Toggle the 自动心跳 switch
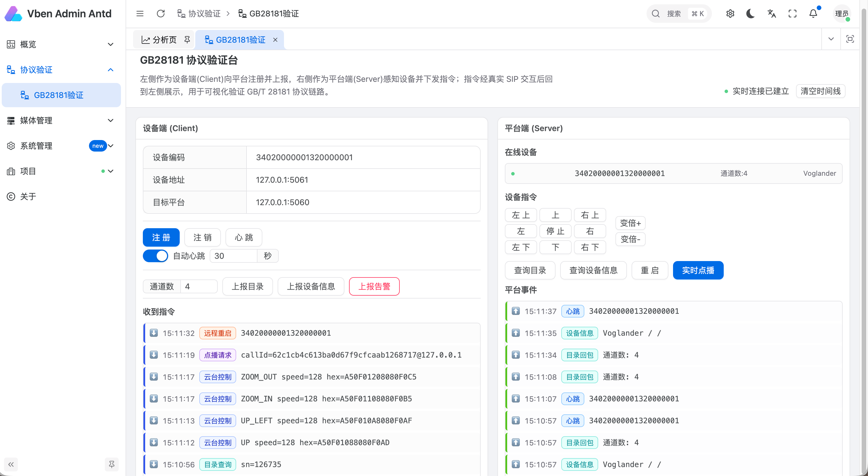 click(x=155, y=256)
